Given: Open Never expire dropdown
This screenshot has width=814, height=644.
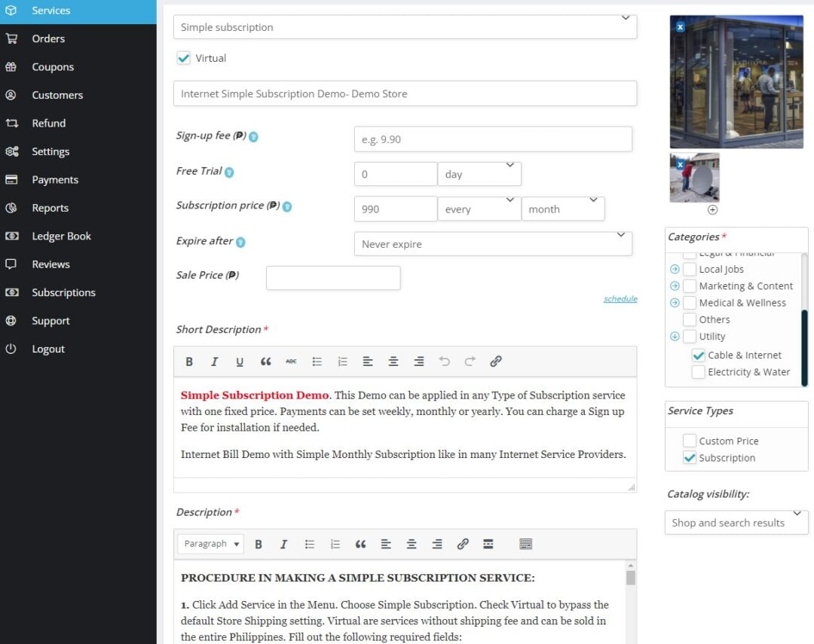Looking at the screenshot, I should tap(493, 244).
